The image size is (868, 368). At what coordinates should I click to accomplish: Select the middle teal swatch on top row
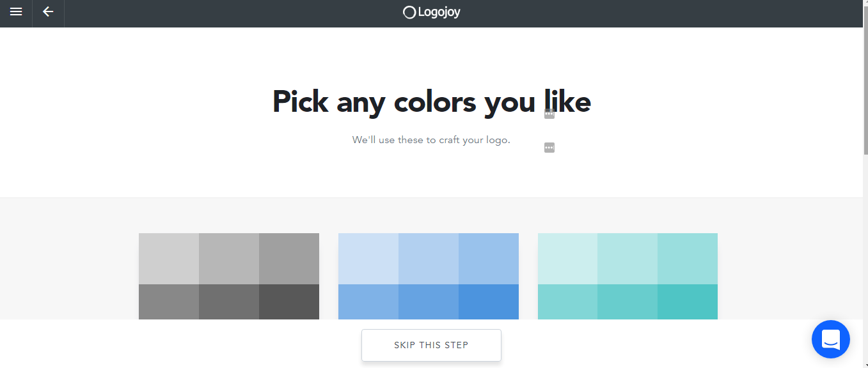click(x=627, y=259)
